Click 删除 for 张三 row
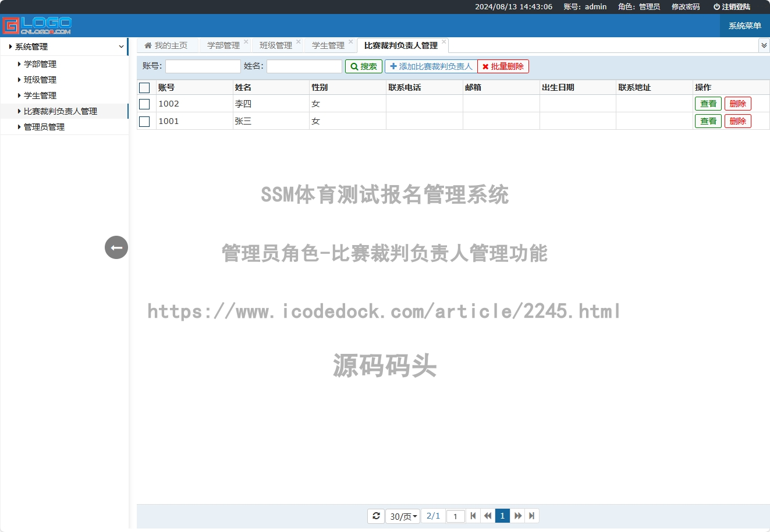 coord(738,121)
